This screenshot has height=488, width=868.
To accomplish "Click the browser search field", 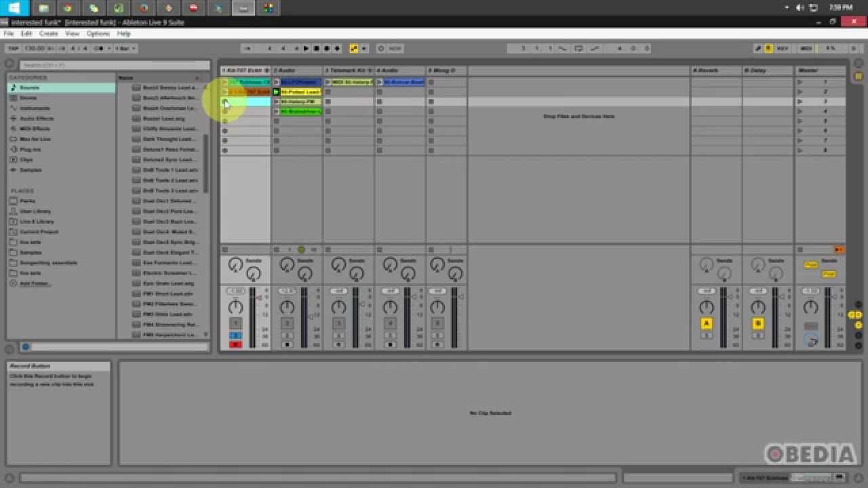I will coord(115,65).
